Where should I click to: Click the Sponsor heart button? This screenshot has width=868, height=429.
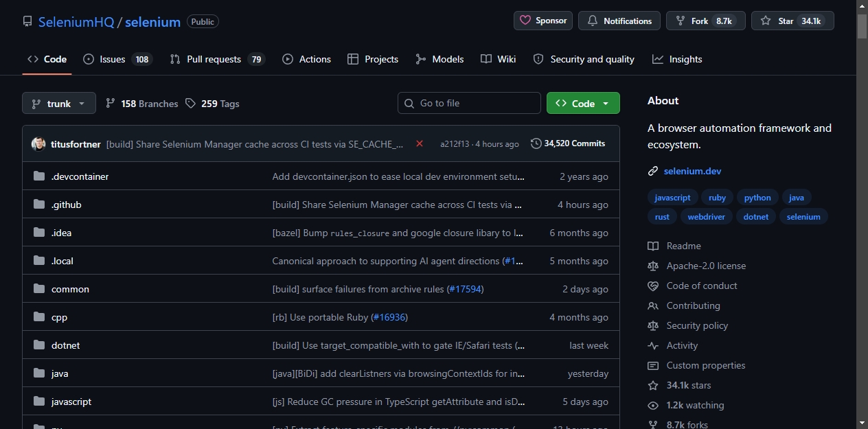[x=543, y=21]
